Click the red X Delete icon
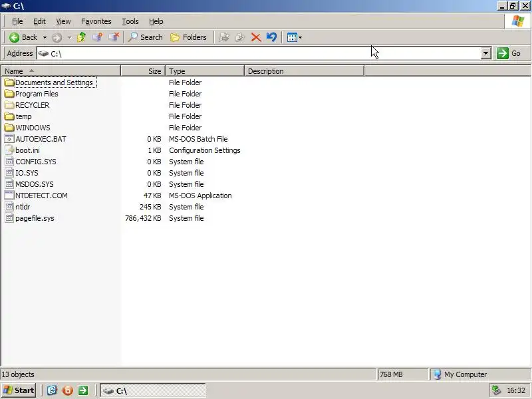The image size is (532, 399). point(256,37)
